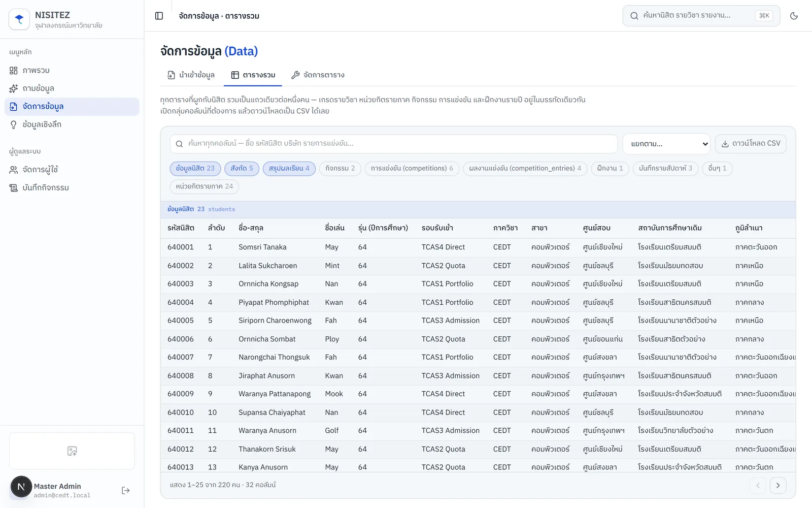Enable the หน่วยกิตรายภาค 24 column chip
Image resolution: width=812 pixels, height=508 pixels.
pyautogui.click(x=205, y=186)
